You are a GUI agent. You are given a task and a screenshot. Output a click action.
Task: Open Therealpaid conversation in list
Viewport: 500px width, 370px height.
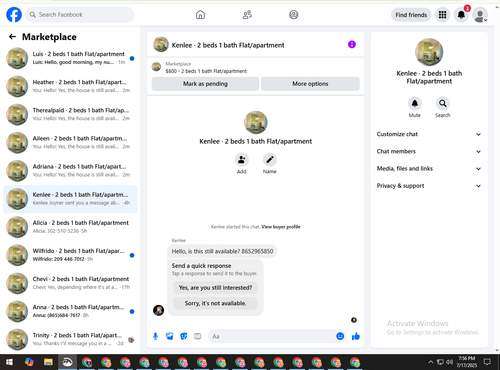(70, 114)
